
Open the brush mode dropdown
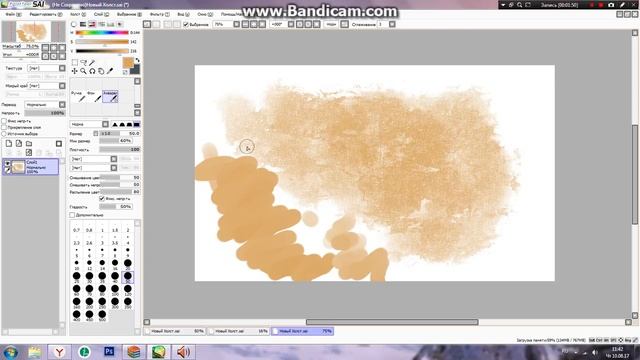[105, 124]
